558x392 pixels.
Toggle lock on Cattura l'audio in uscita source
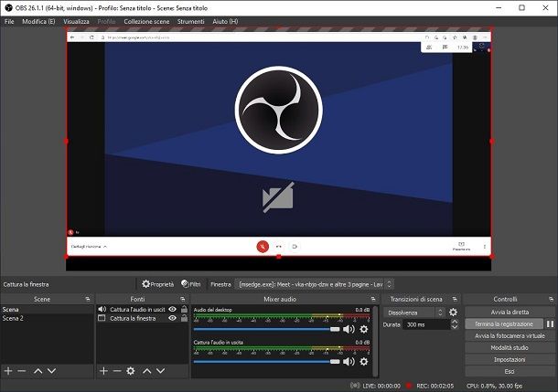tap(184, 309)
